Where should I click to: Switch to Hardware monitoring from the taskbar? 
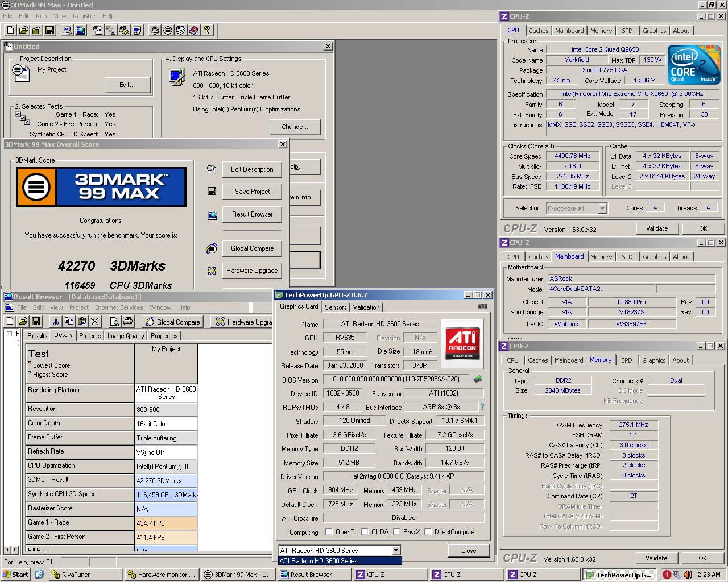162,575
